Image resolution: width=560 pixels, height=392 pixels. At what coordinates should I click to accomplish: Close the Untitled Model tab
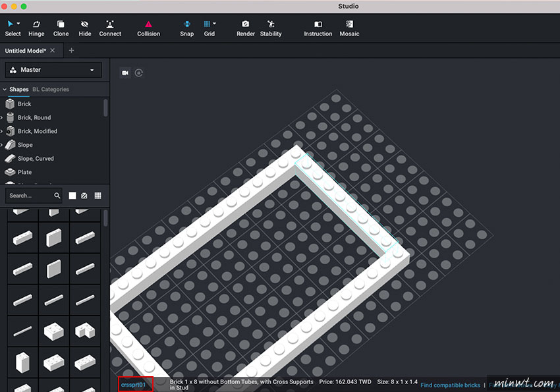click(x=53, y=50)
